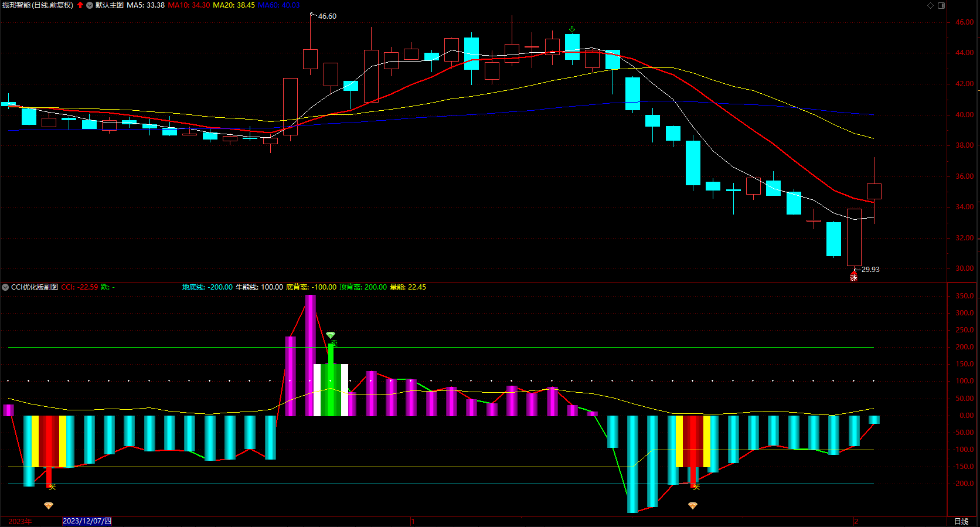Image resolution: width=980 pixels, height=527 pixels.
Task: Click the MA10: 34.30 label
Action: click(x=189, y=5)
